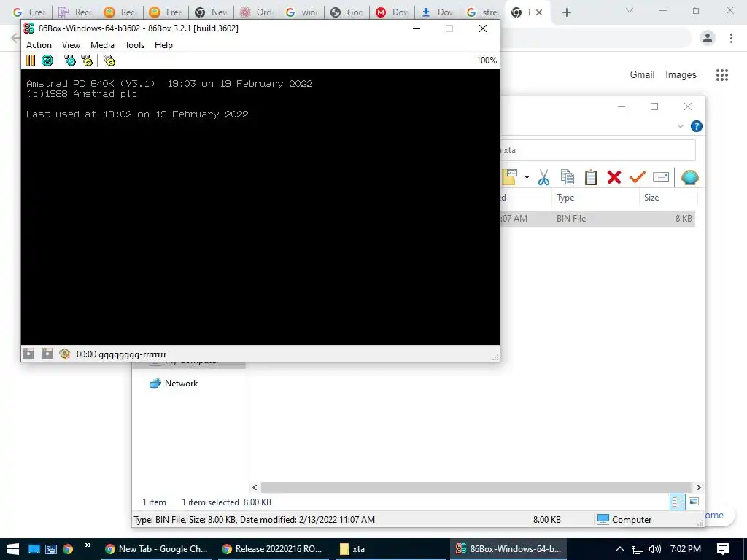Click left scroll arrow in Explorer file list
Image resolution: width=747 pixels, height=560 pixels.
(255, 487)
